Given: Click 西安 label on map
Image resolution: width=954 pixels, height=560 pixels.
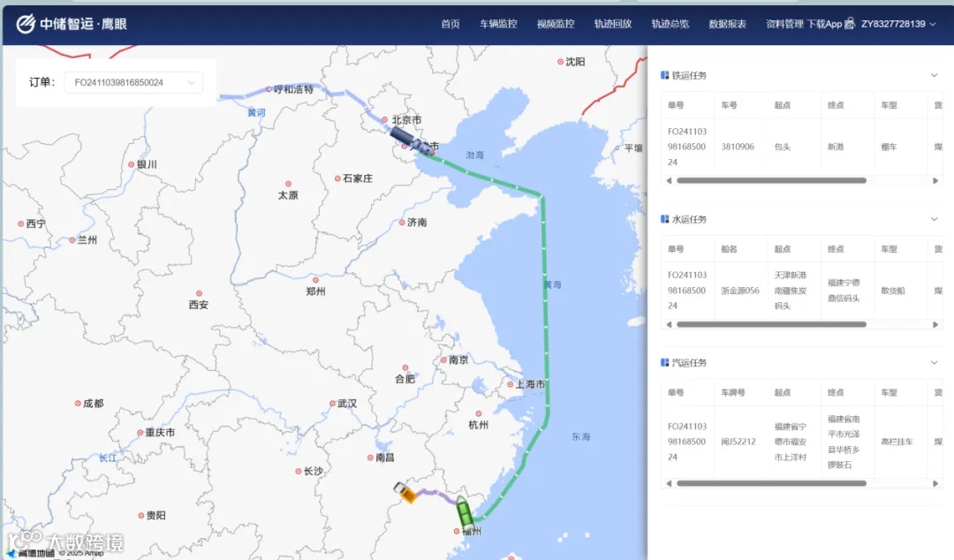Looking at the screenshot, I should [x=199, y=305].
